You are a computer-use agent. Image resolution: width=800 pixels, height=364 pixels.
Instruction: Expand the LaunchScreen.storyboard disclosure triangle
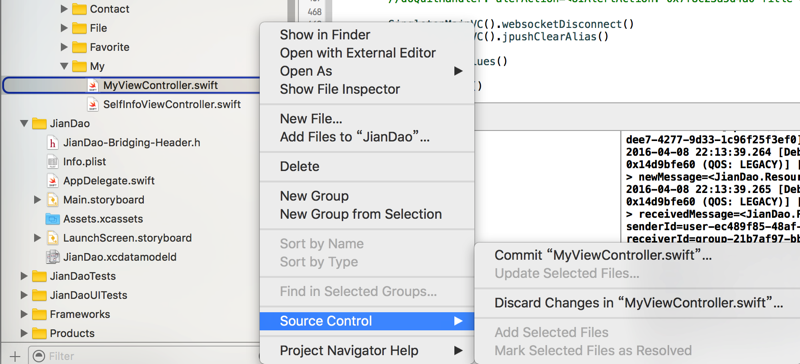pos(37,238)
